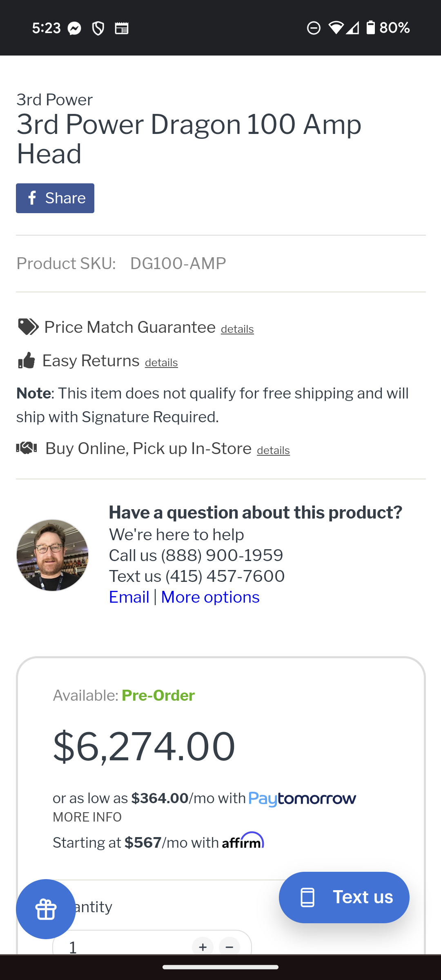View Buy Online Pick up In-Store details
Viewport: 441px width, 980px height.
tap(273, 450)
